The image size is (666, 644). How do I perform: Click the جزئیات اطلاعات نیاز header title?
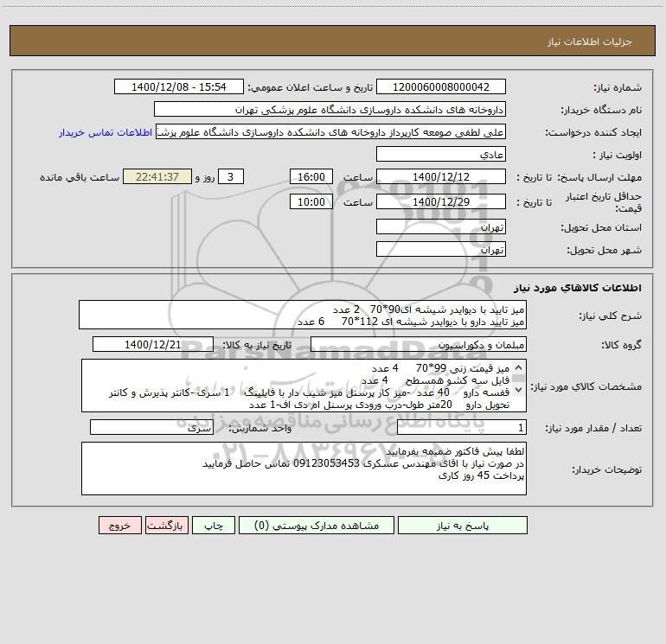point(589,41)
